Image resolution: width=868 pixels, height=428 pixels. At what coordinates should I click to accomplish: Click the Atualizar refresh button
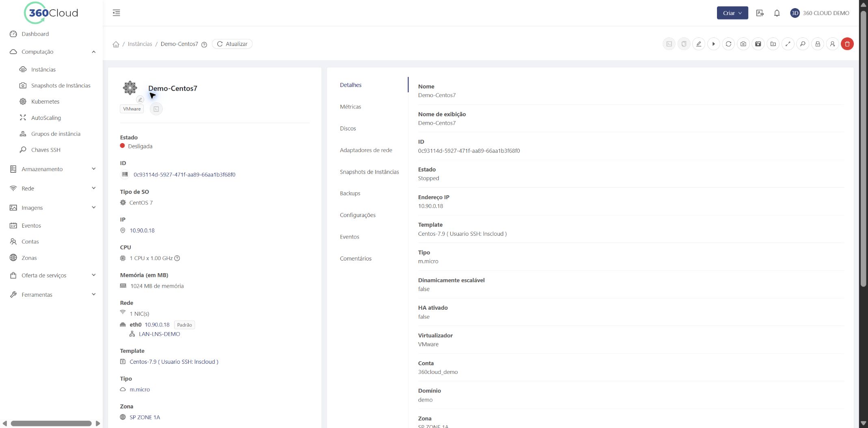click(232, 44)
